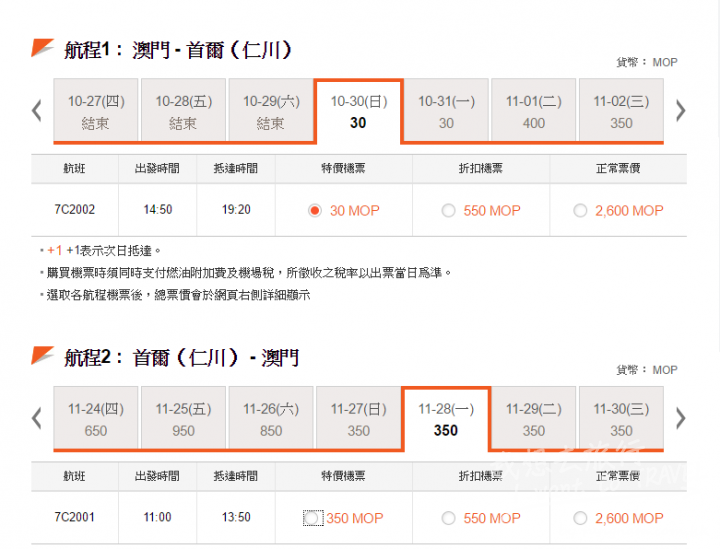
Task: Select the 11-01(二) 400 date tab
Action: point(534,111)
